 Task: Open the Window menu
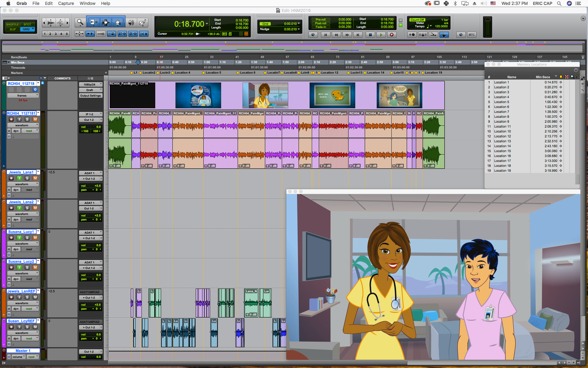87,3
